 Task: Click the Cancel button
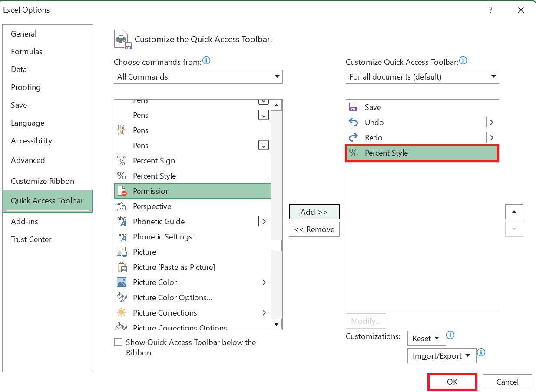pos(507,382)
